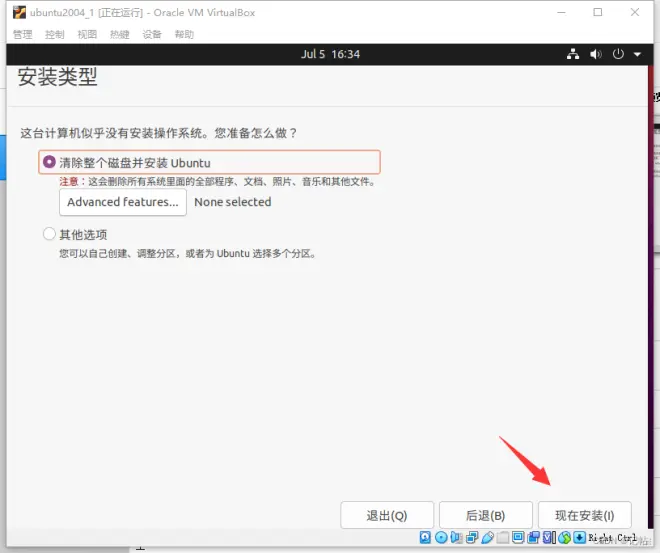
Task: Click the mouse integration status icon
Action: click(x=564, y=537)
